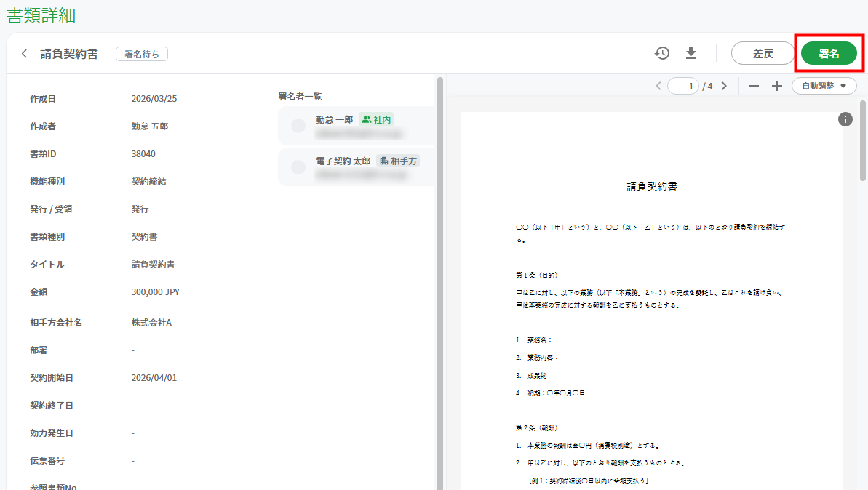The height and width of the screenshot is (490, 868).
Task: Go back using the arrow beside 請負契約書
Action: point(24,54)
